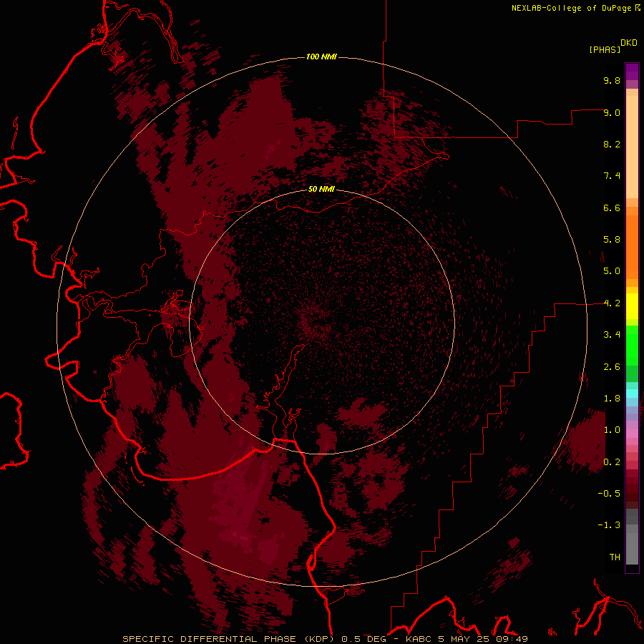Click SPECIFIC DIFFERENTIAL PHASE (KDP) in the caption
The height and width of the screenshot is (644, 644).
(229, 639)
